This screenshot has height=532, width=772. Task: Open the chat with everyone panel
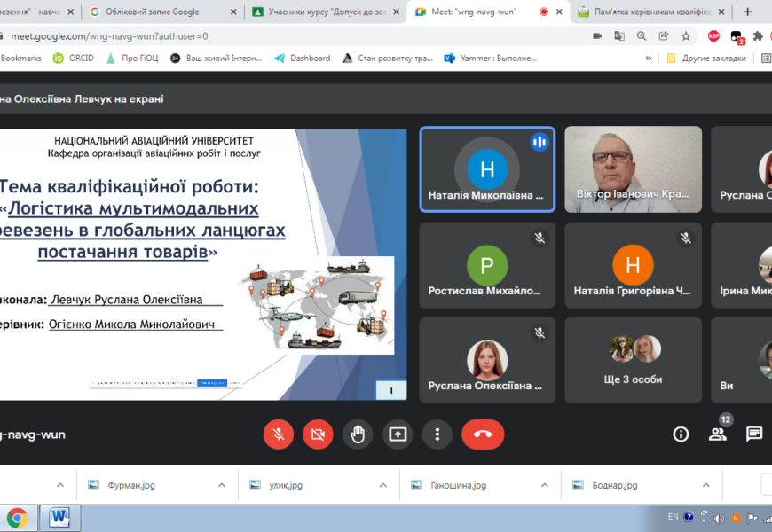point(754,434)
